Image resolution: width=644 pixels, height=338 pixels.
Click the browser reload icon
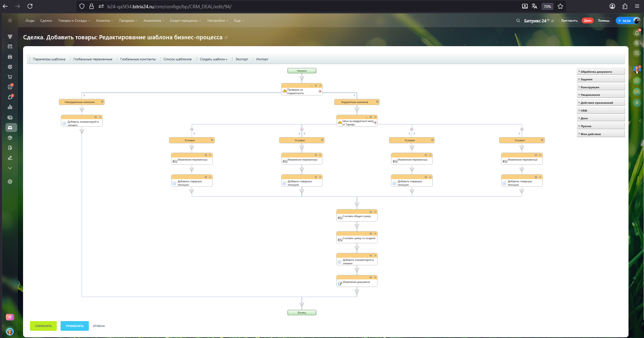[x=30, y=6]
